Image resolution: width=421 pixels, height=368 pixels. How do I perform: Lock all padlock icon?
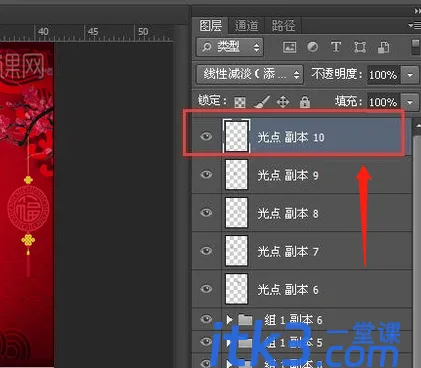(305, 102)
